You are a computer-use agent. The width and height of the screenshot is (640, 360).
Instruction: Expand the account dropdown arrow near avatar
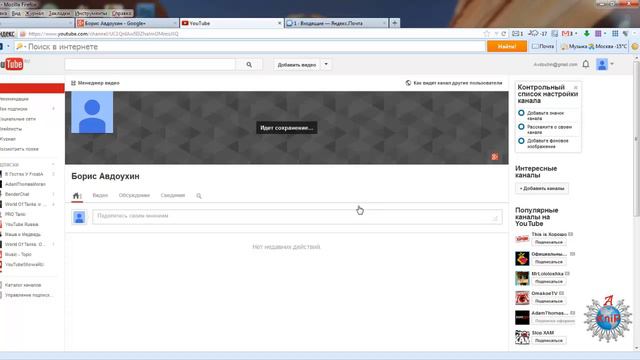coord(612,64)
